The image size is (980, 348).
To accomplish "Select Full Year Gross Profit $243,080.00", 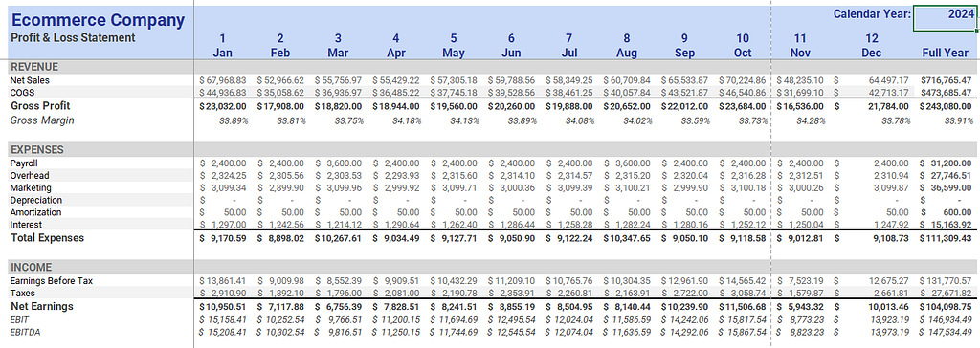I will [x=947, y=107].
